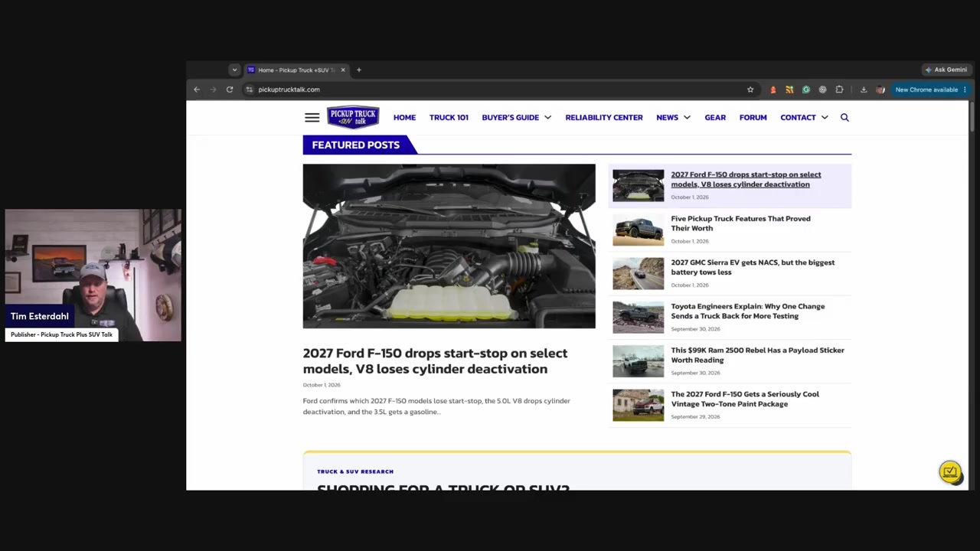
Task: Open the ChatGPT extension icon
Action: [x=823, y=90]
